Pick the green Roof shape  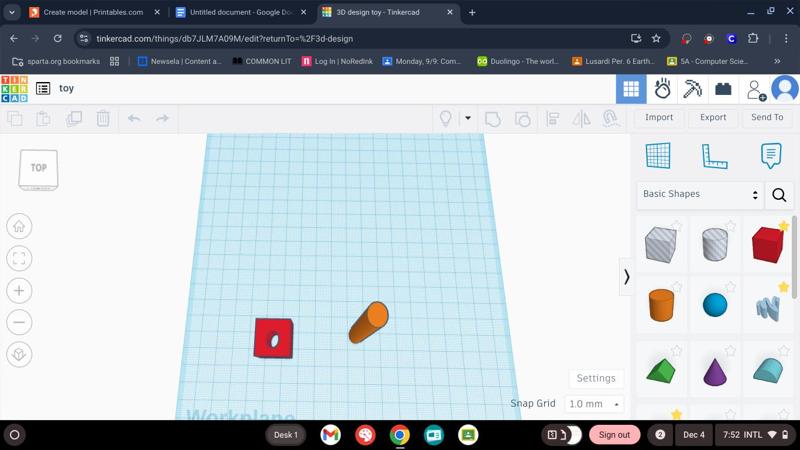(x=660, y=370)
